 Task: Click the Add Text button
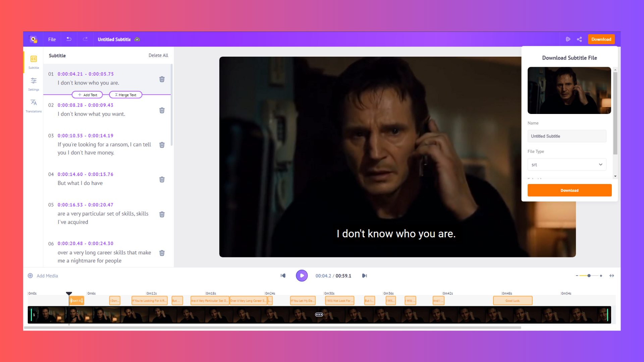pyautogui.click(x=87, y=95)
